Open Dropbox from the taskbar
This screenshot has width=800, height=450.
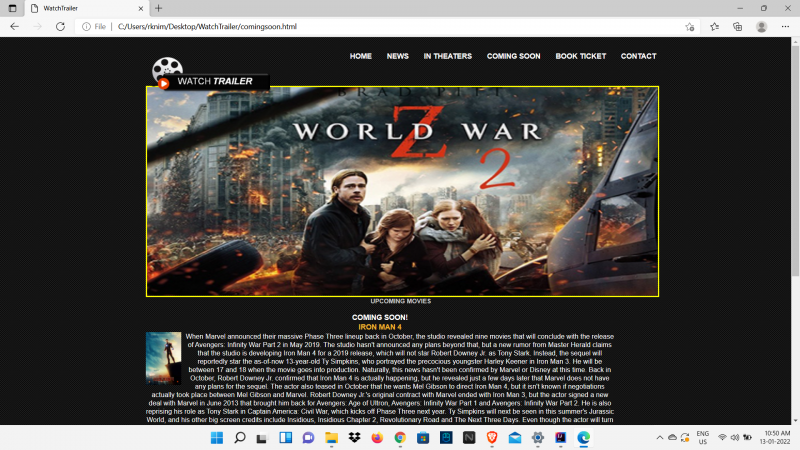(354, 438)
